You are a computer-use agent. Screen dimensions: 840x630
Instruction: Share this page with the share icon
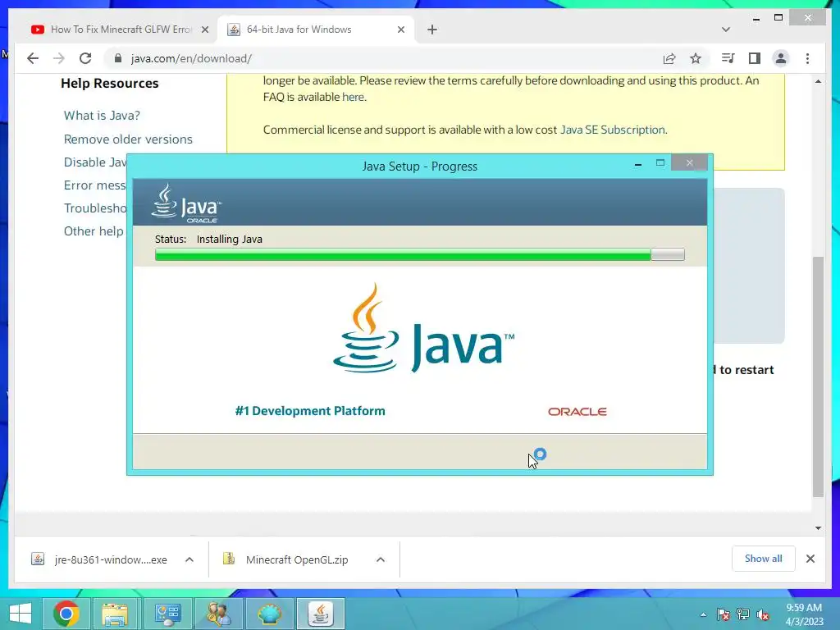[x=669, y=58]
